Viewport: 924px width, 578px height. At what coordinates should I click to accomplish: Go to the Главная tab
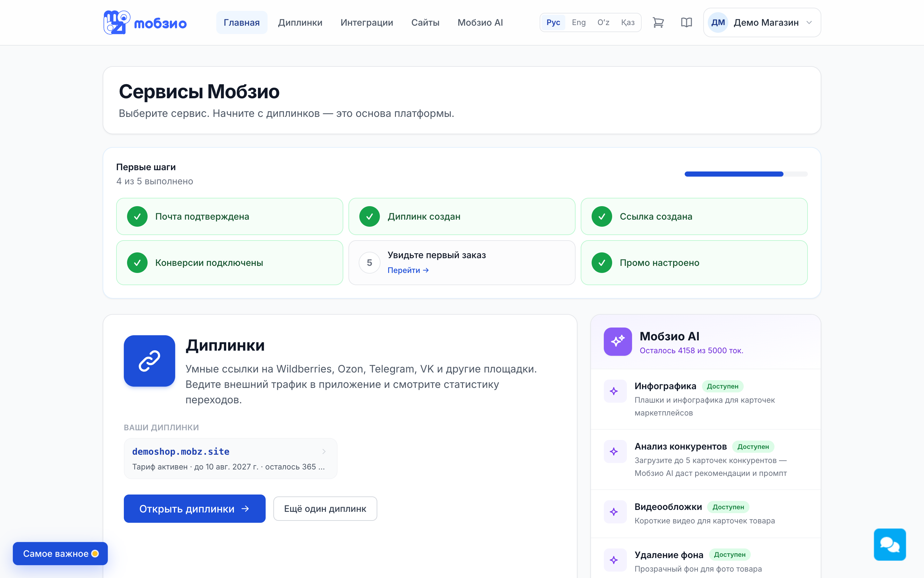click(242, 22)
